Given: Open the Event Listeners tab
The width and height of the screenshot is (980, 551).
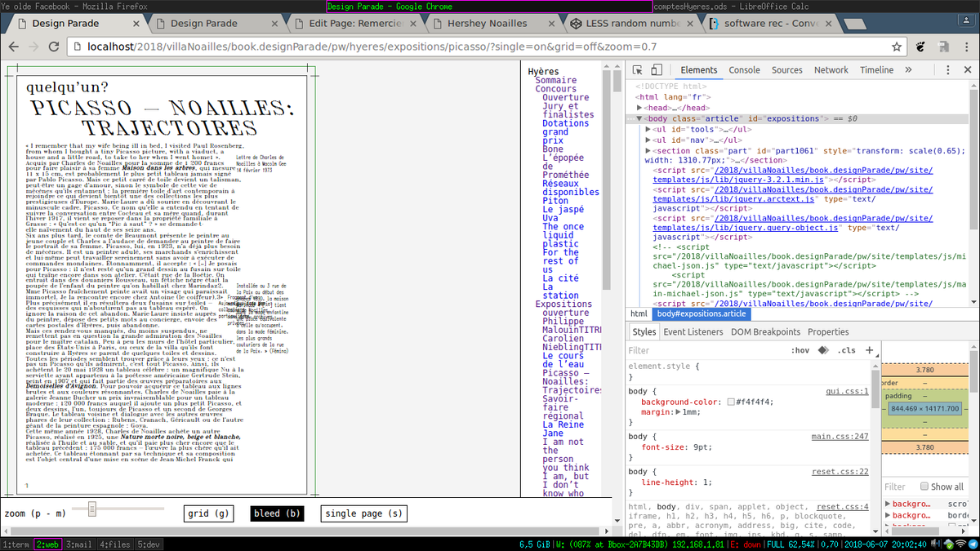Looking at the screenshot, I should (692, 332).
